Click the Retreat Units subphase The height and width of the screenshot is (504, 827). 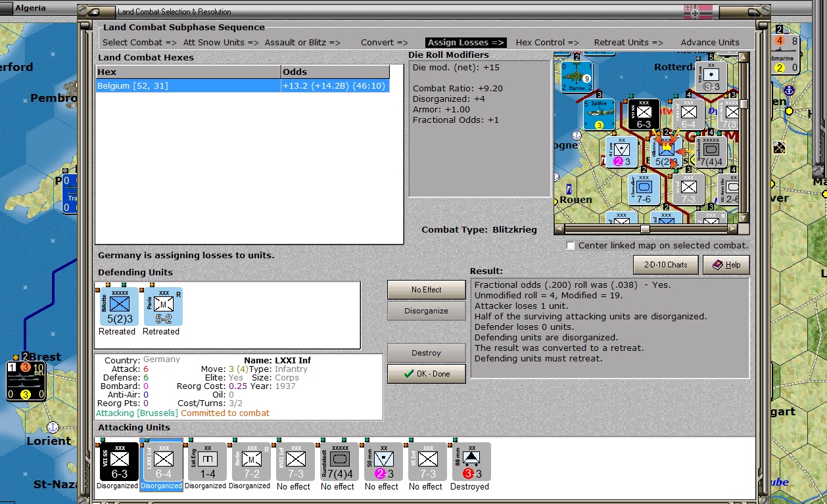pos(628,43)
